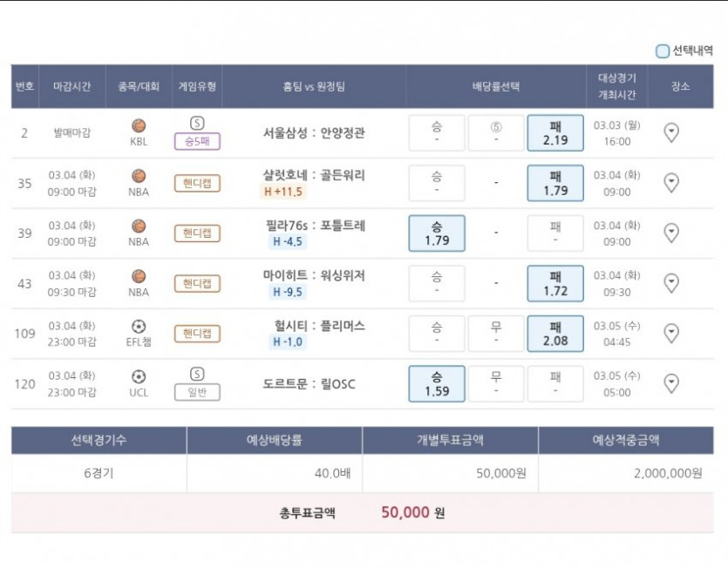Viewport: 728px width, 568px height.
Task: Click EFL챔 soccer ball icon
Action: click(x=139, y=326)
